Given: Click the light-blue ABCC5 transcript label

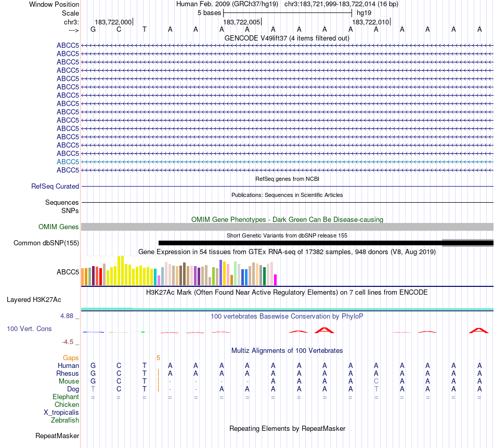Looking at the screenshot, I should [68, 162].
